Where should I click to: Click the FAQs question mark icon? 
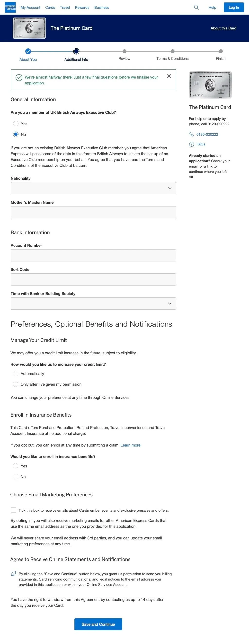point(192,144)
